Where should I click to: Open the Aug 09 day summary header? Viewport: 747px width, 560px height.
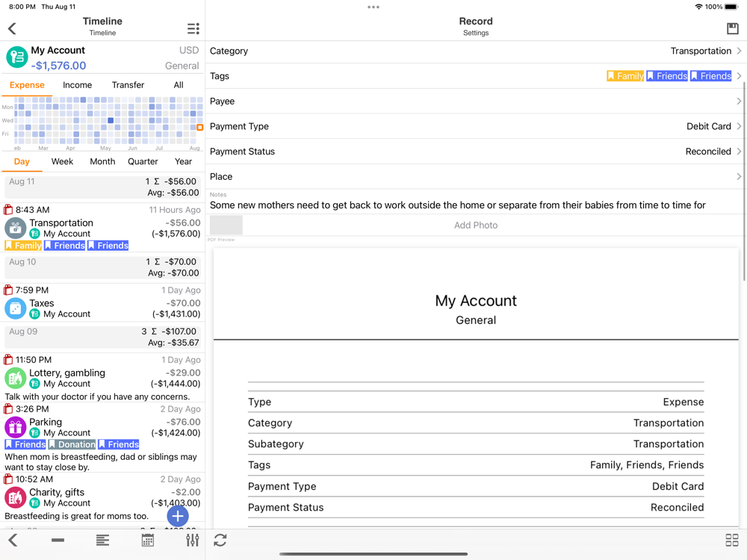point(102,337)
